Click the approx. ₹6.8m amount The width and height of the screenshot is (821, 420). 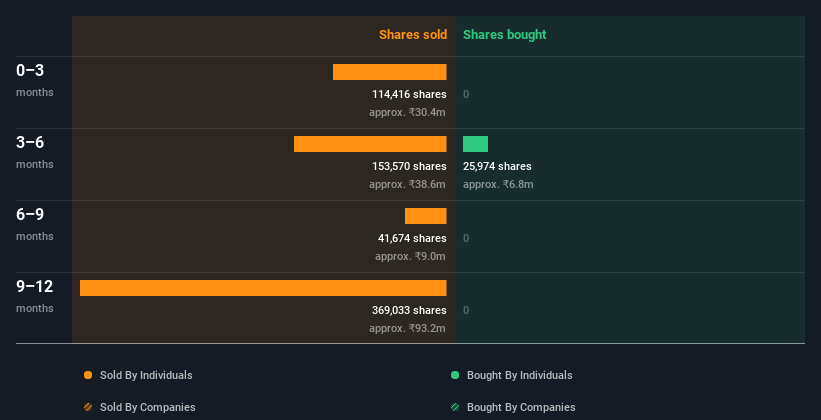pyautogui.click(x=498, y=184)
